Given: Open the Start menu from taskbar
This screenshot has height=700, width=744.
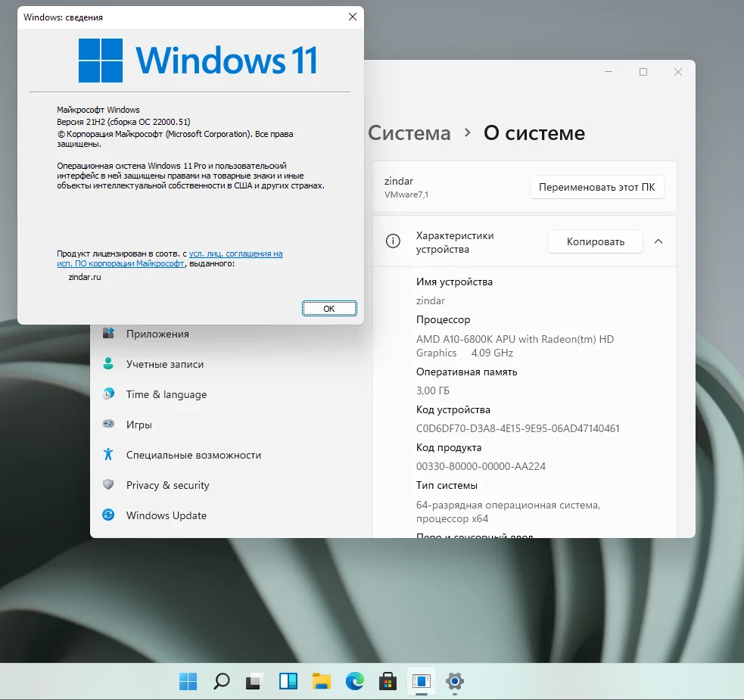Looking at the screenshot, I should pyautogui.click(x=188, y=682).
